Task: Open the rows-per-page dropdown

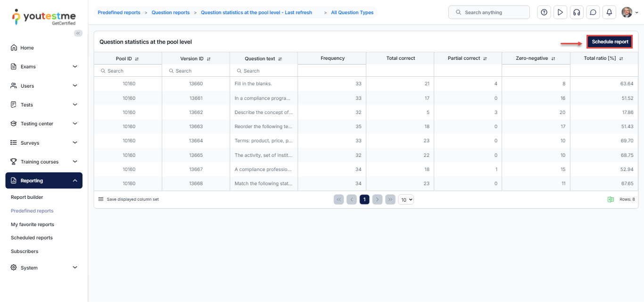Action: point(406,199)
